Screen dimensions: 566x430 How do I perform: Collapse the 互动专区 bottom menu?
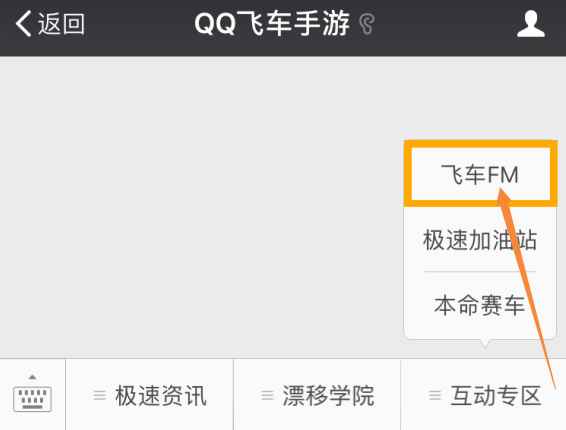tap(484, 395)
